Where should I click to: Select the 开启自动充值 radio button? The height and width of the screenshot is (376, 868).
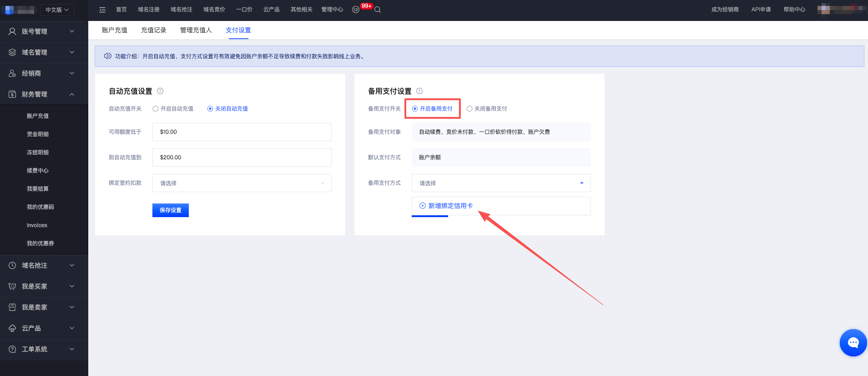156,109
